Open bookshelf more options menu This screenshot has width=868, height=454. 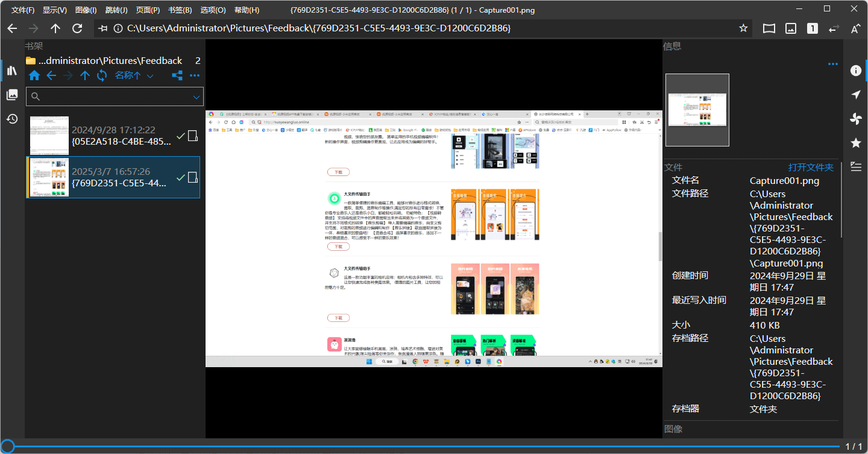tap(195, 75)
